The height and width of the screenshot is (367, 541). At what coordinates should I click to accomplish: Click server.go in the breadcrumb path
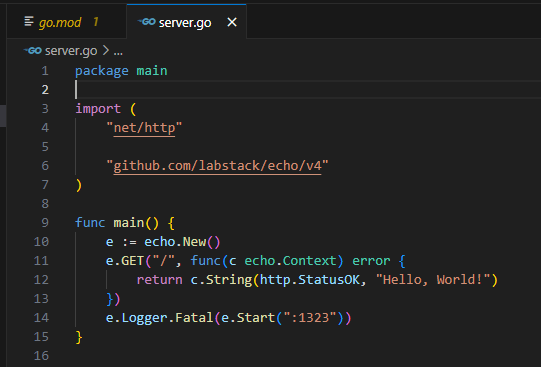coord(71,51)
